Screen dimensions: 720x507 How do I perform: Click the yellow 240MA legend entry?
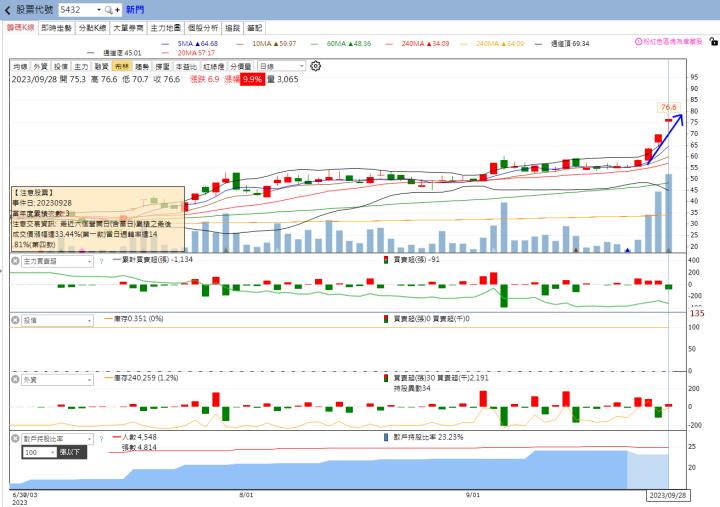click(x=492, y=44)
